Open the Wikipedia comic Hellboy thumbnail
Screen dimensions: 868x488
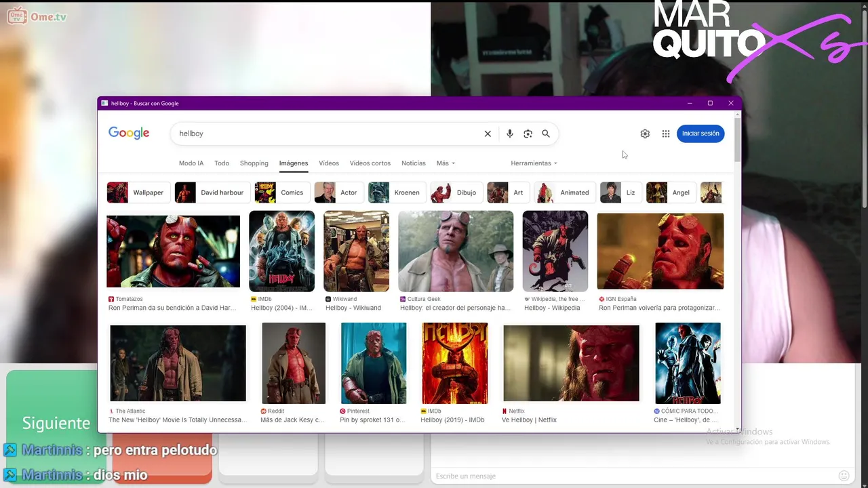pos(555,251)
